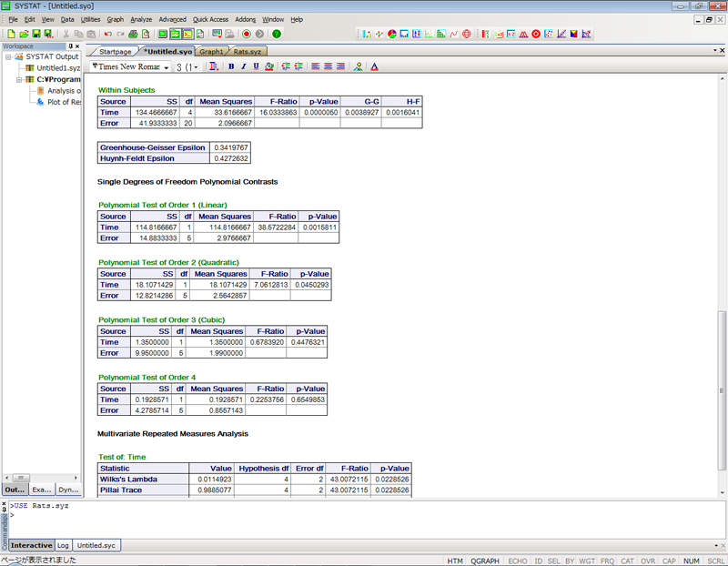The image size is (728, 566).
Task: Click the Workspace horizontal scrollbar thumb
Action: (21, 478)
